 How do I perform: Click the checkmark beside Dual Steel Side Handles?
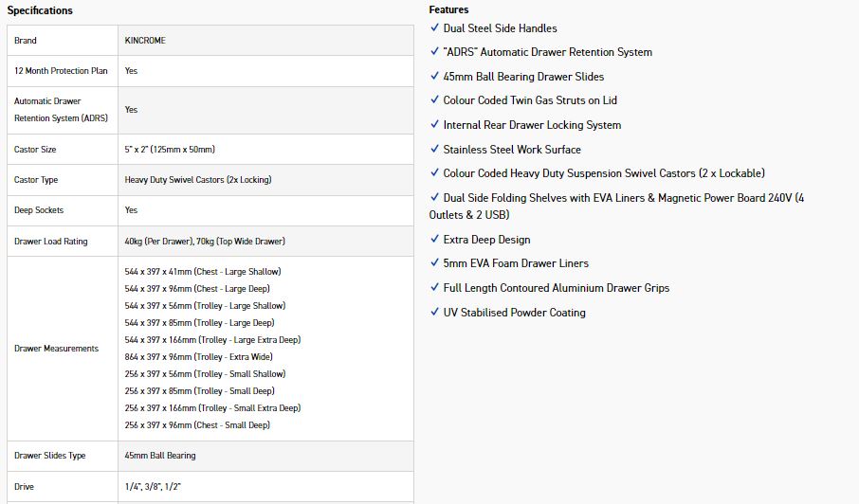(434, 28)
